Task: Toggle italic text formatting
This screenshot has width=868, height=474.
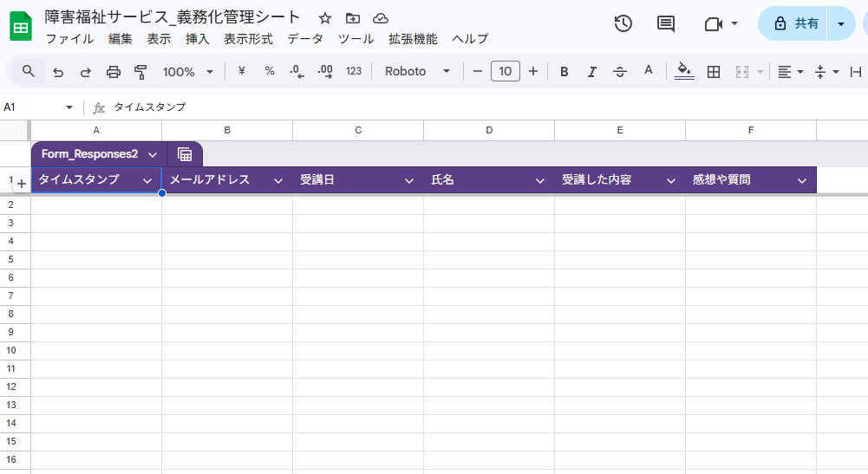Action: pos(592,72)
